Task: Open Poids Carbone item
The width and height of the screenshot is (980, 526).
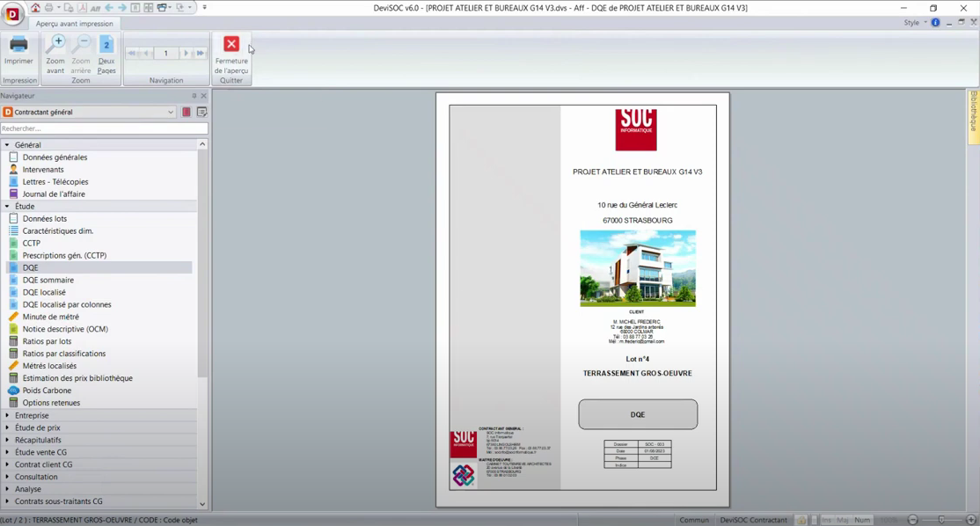Action: pyautogui.click(x=47, y=391)
